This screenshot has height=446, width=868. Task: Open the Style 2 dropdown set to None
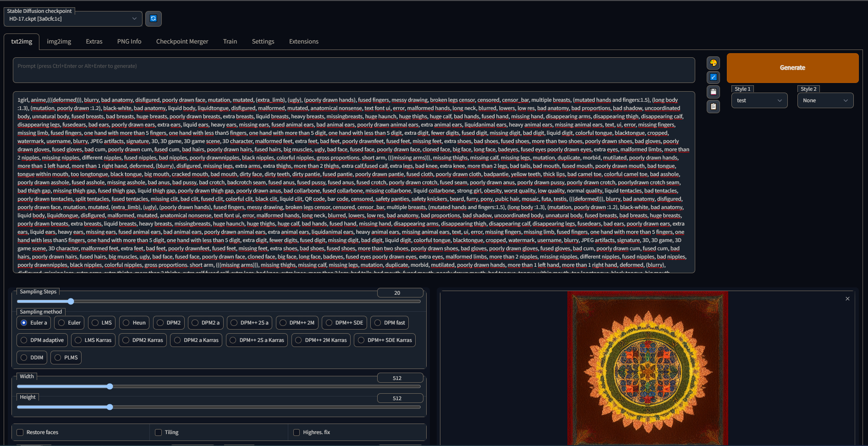(x=825, y=100)
